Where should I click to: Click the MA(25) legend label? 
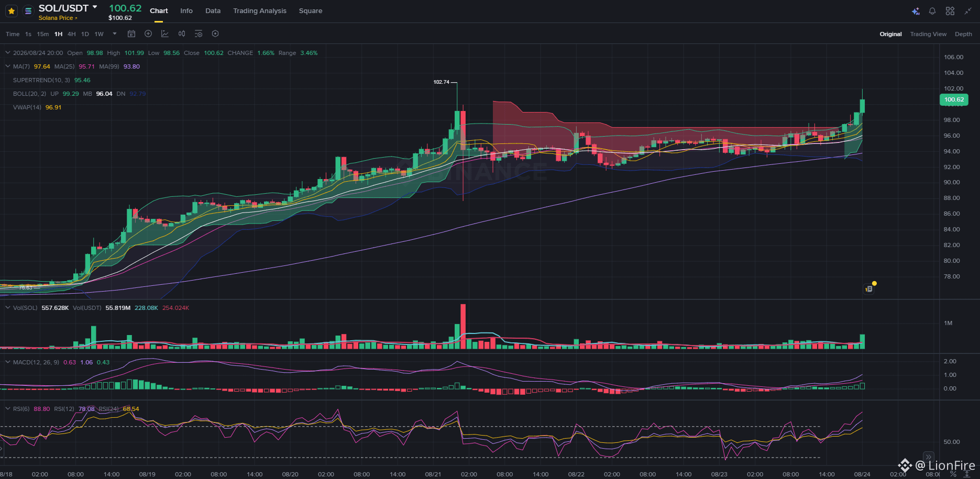[x=64, y=66]
